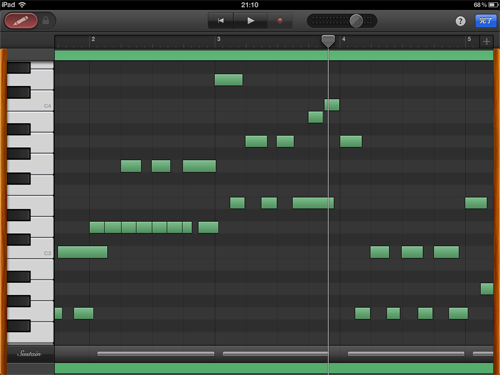This screenshot has height=375, width=500.
Task: Click the Sustain label in the bottom row
Action: tap(29, 353)
